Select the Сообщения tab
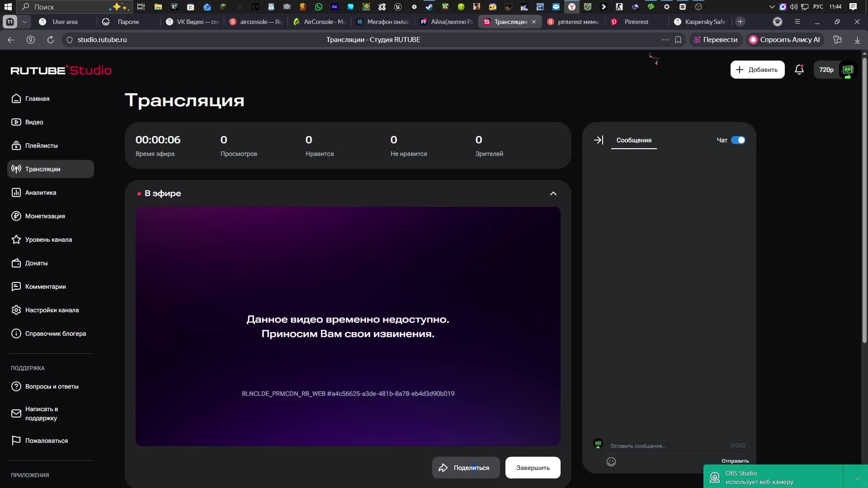 pos(634,140)
